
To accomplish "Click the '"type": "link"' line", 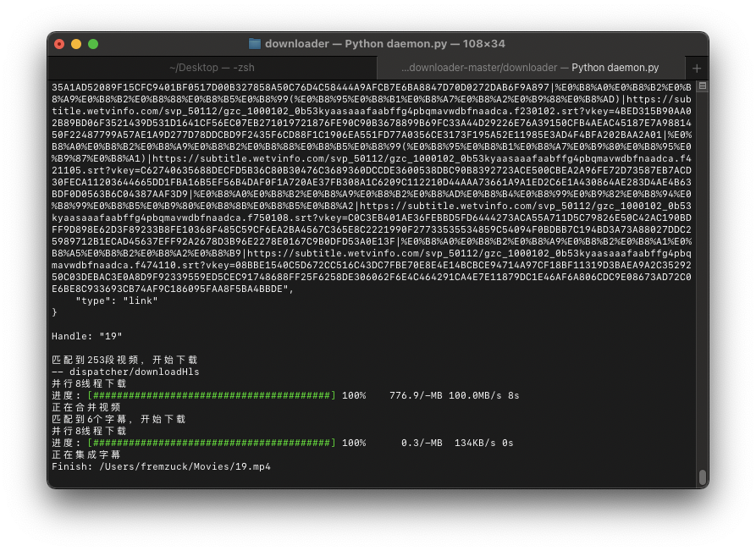I will point(116,300).
